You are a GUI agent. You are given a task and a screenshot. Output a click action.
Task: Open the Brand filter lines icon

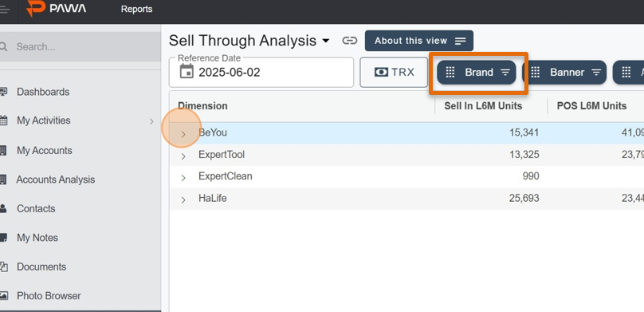click(x=505, y=73)
